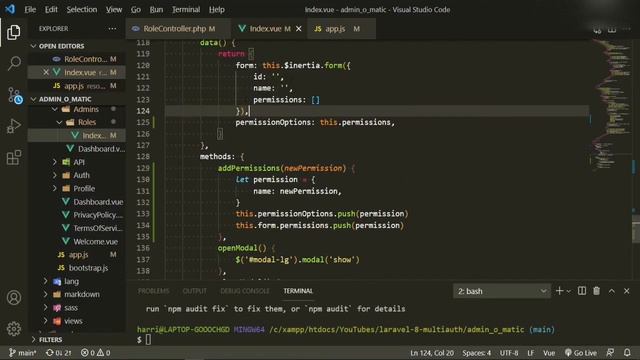Open the Run and Debug view
This screenshot has width=640, height=360.
[13, 126]
